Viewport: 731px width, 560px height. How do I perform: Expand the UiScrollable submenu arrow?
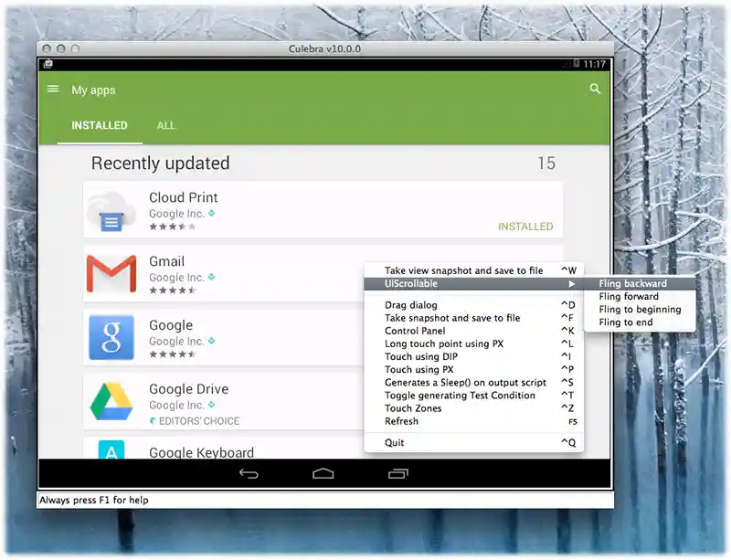tap(572, 284)
